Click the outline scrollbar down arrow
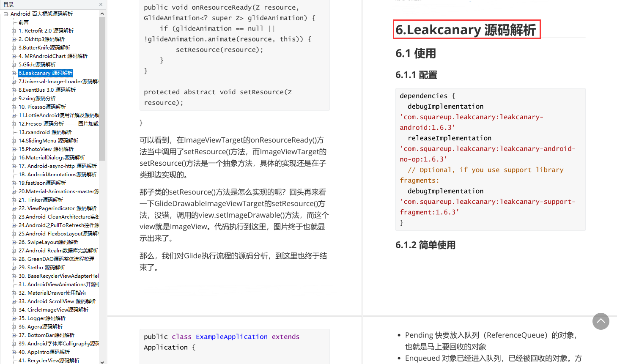The image size is (617, 364). pos(102,361)
